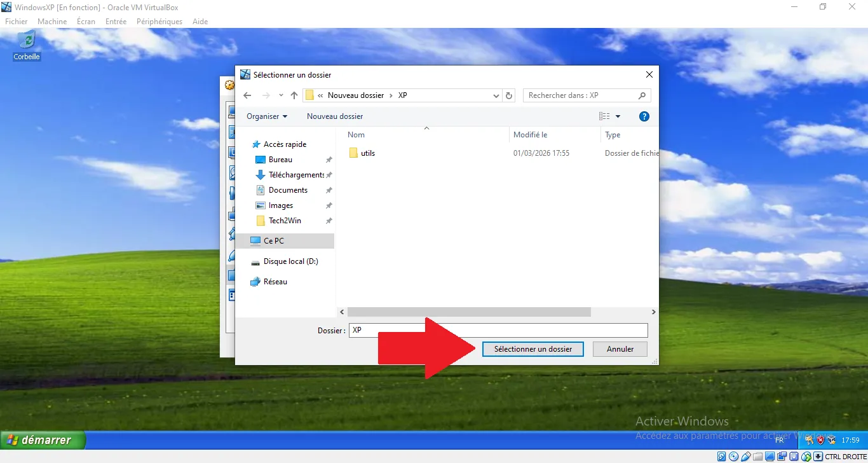Open shared folders icon in VirtualBox status bar
Image resolution: width=868 pixels, height=463 pixels.
(x=757, y=456)
